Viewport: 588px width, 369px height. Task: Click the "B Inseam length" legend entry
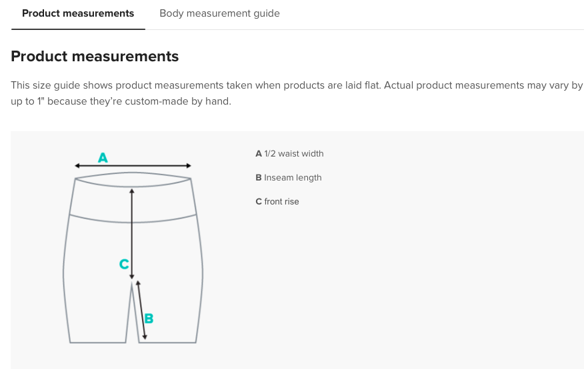pos(288,178)
